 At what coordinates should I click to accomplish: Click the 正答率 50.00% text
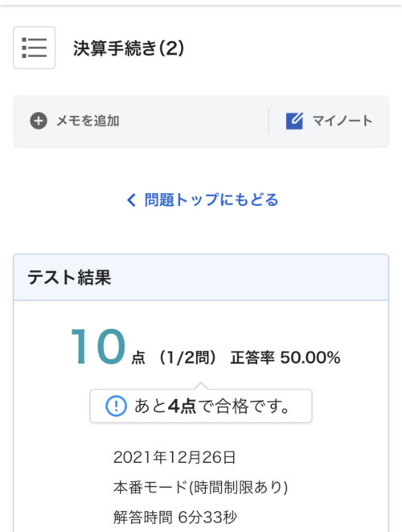tap(285, 357)
